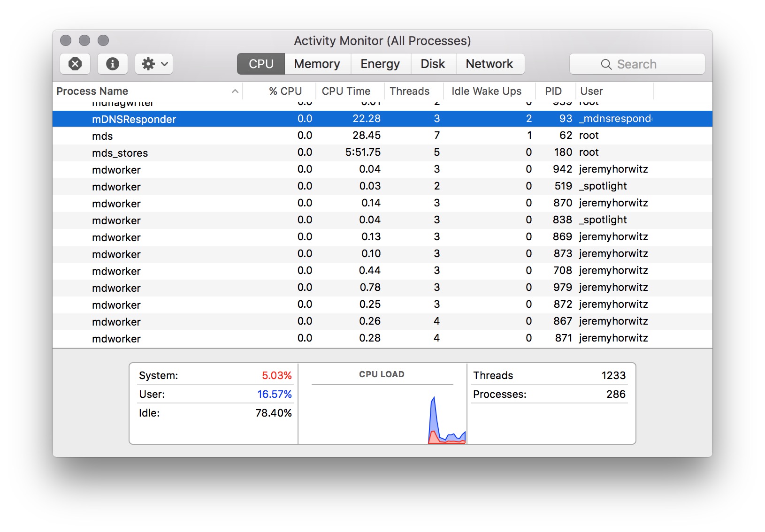This screenshot has width=765, height=532.
Task: Open the gear action menu
Action: pyautogui.click(x=154, y=64)
